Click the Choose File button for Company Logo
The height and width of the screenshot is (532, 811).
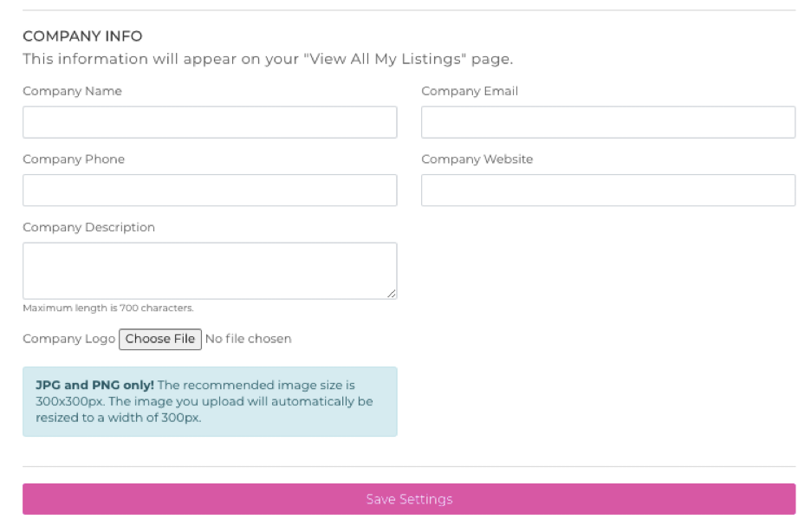pos(159,339)
